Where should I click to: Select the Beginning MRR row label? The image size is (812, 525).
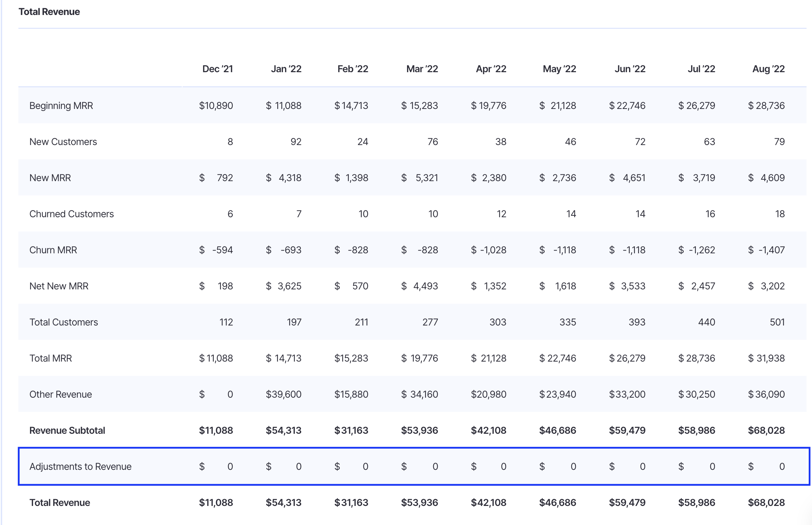(x=61, y=106)
